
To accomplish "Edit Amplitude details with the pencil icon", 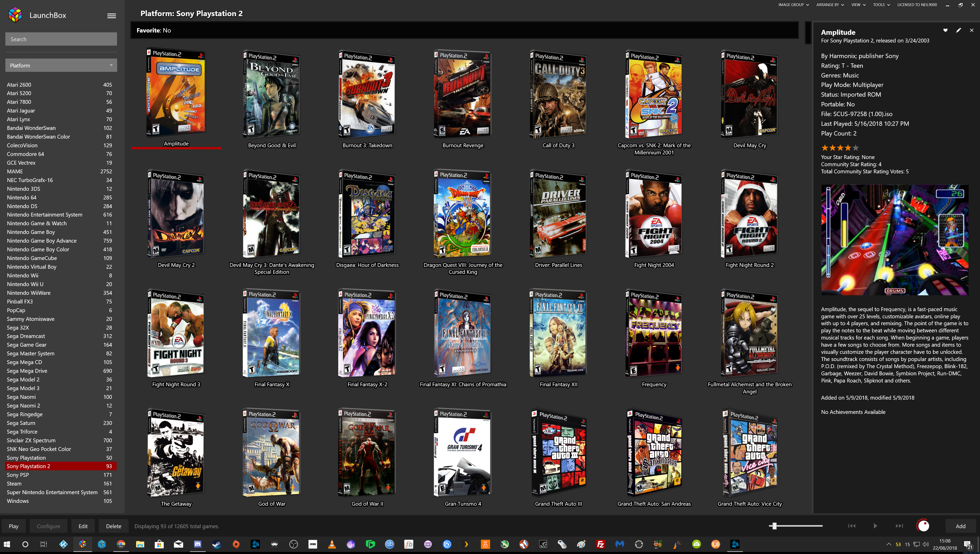I will point(959,30).
